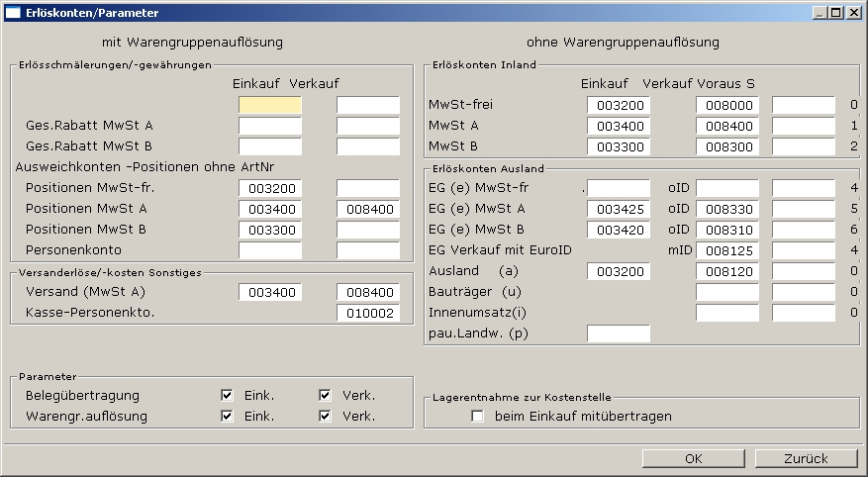Select Ges.Rabatt MwSt A Einkauf field
868x477 pixels.
(x=270, y=126)
